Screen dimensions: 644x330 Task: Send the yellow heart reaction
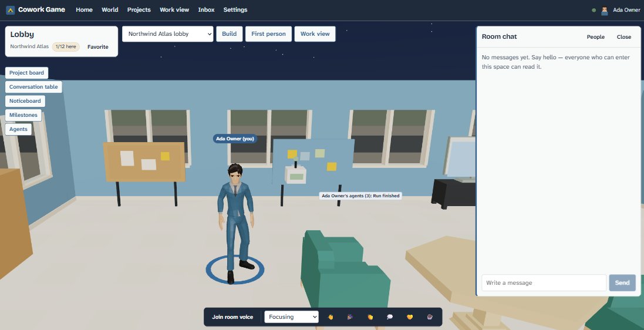410,317
